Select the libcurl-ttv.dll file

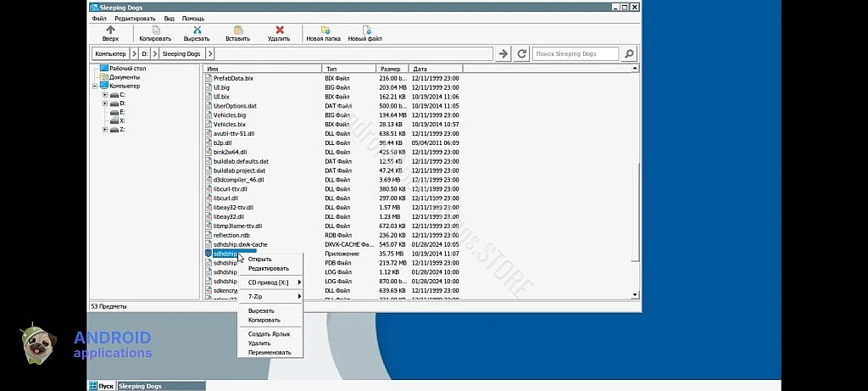coord(229,189)
